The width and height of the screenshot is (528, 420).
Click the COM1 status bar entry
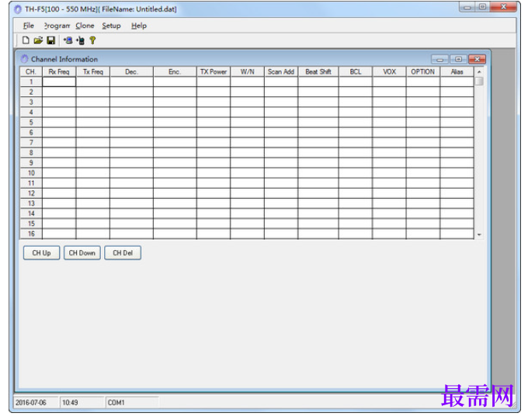click(116, 402)
